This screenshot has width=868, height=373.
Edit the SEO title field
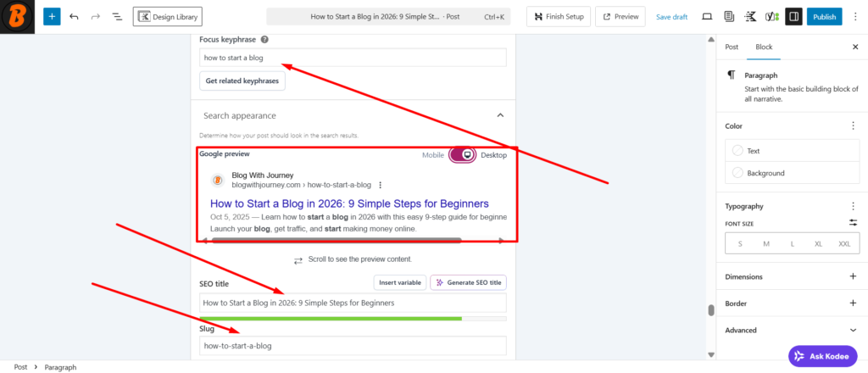(353, 303)
